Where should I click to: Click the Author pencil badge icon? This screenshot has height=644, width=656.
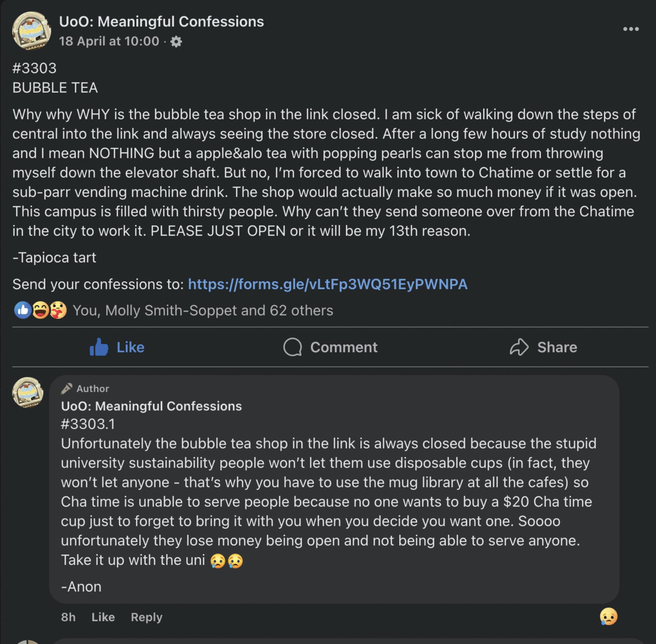pos(66,388)
